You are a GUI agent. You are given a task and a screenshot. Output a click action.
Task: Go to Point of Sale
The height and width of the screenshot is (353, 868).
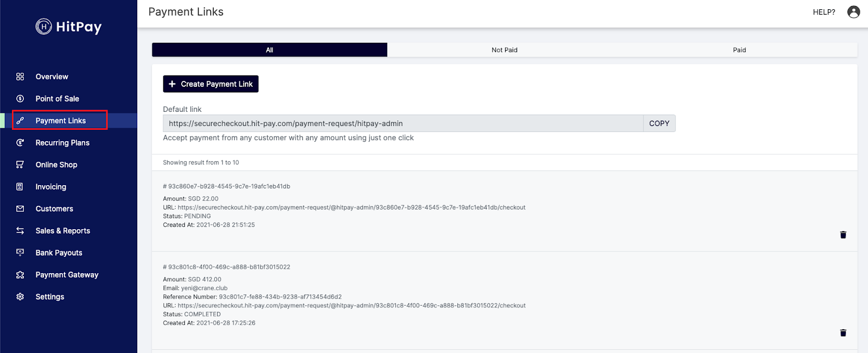(x=58, y=99)
